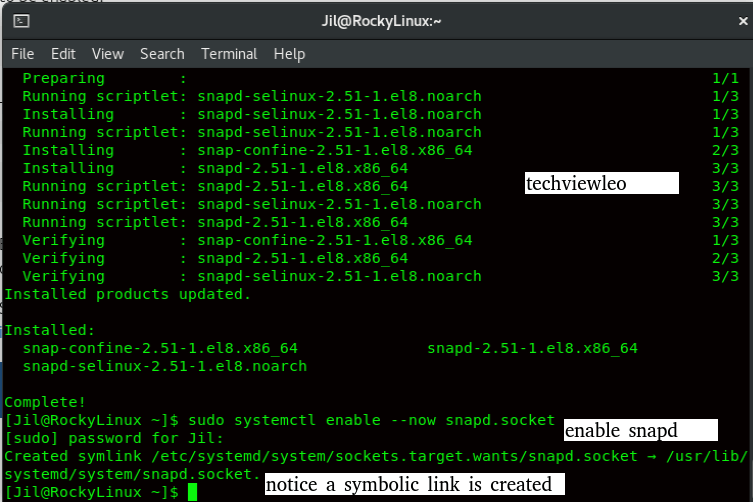Click 'Installed products updated.' text
753x502 pixels.
pos(128,294)
